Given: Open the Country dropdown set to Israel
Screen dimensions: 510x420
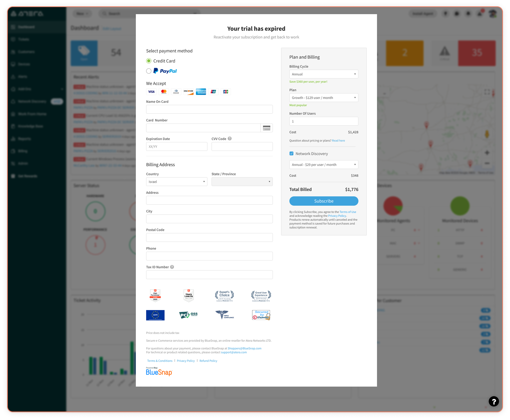Looking at the screenshot, I should pos(177,182).
